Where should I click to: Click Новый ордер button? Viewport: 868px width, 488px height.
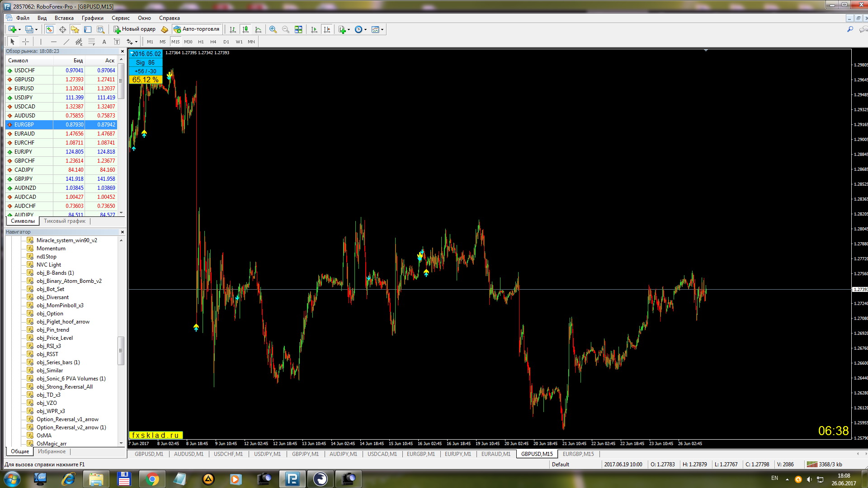134,29
